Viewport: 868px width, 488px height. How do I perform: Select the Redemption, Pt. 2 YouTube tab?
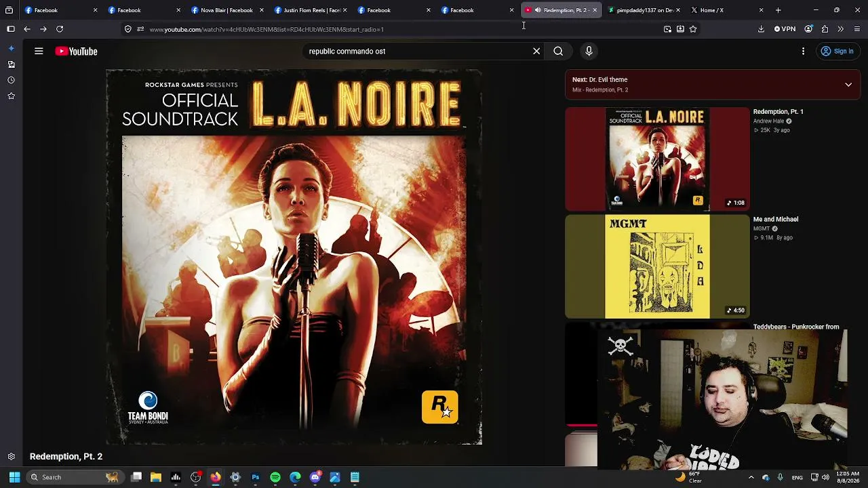[x=561, y=10]
